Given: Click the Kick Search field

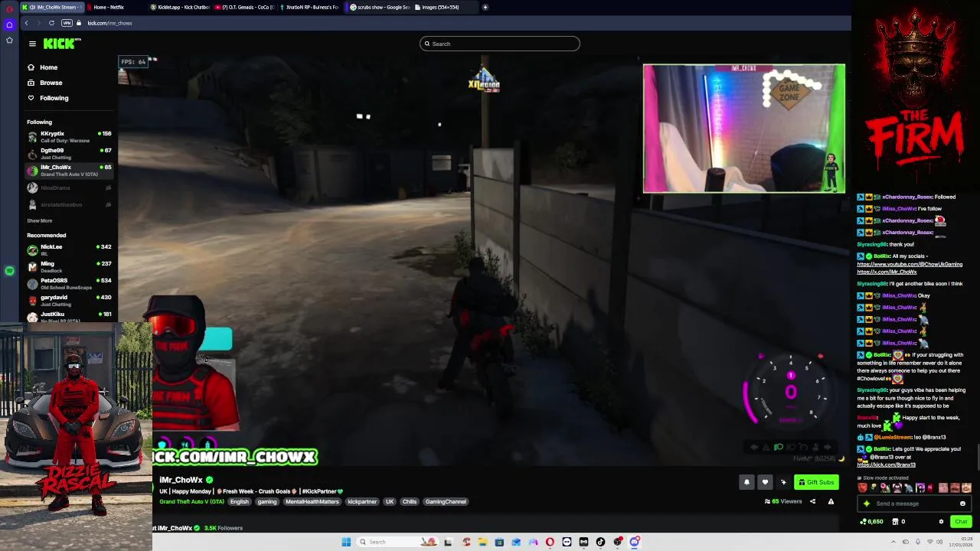Looking at the screenshot, I should pos(499,44).
